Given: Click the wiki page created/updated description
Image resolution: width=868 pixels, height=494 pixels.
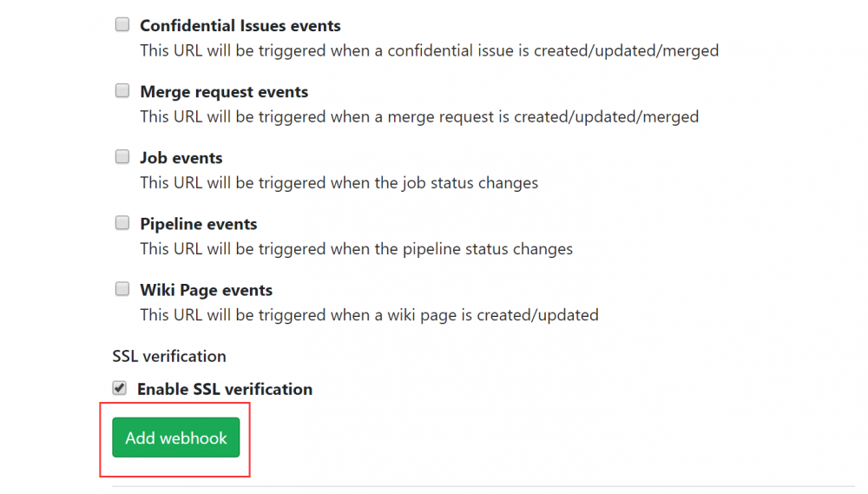Looking at the screenshot, I should (x=370, y=314).
